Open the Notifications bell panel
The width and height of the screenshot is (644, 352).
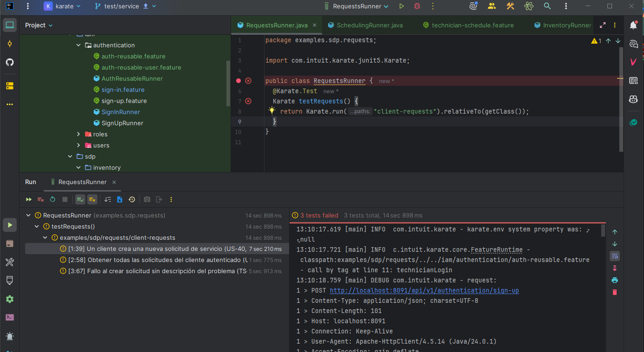point(633,25)
